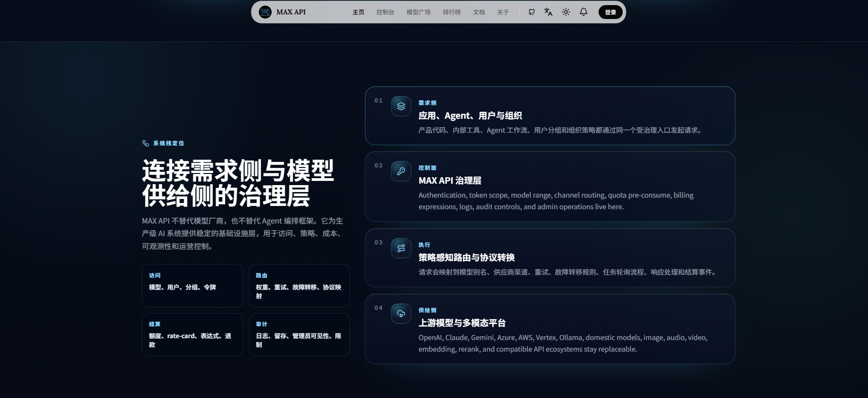
Task: Click the step number 02
Action: click(379, 165)
